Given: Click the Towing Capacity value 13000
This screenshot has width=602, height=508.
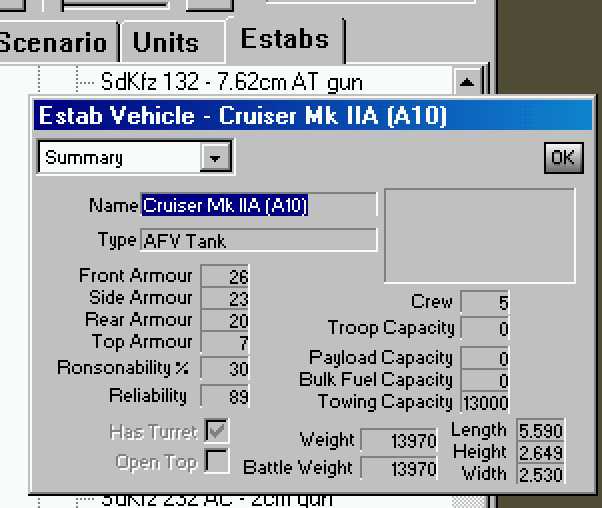Looking at the screenshot, I should point(485,402).
